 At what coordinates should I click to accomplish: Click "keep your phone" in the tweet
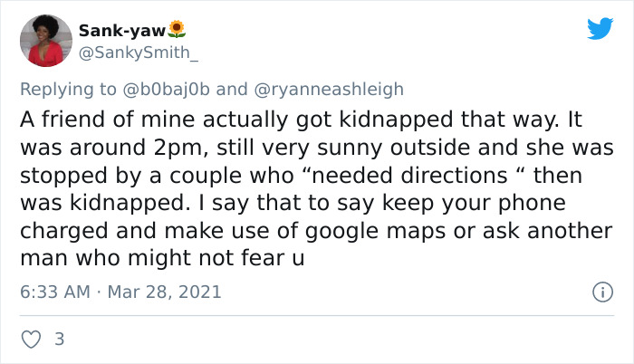(x=474, y=204)
